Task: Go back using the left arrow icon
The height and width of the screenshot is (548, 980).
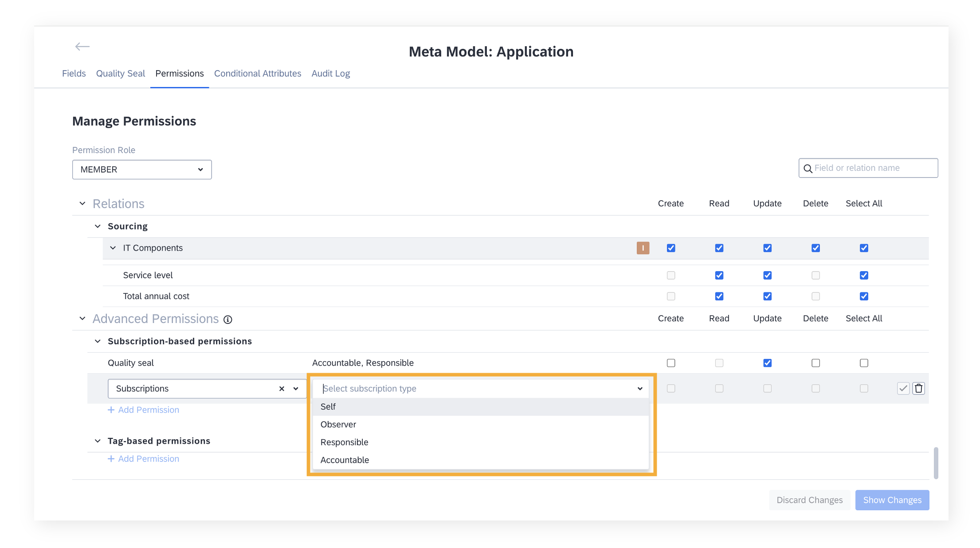Action: [x=82, y=47]
